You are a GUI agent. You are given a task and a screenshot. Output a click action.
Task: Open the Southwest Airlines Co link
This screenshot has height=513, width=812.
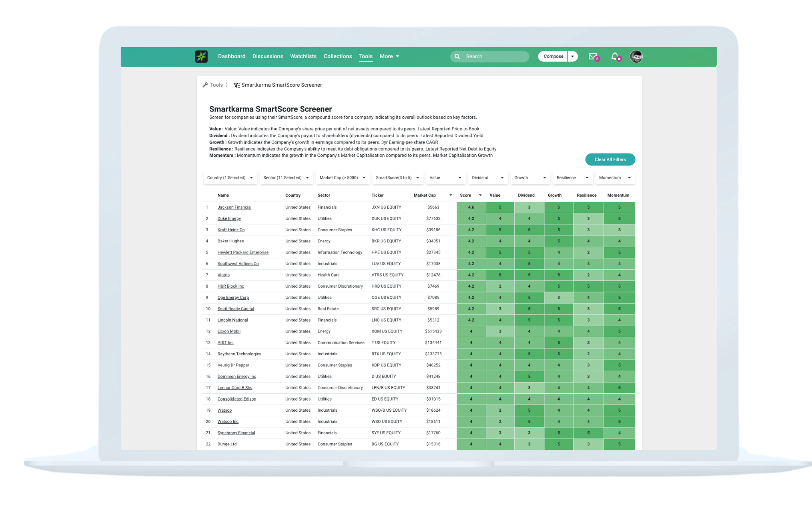coord(238,264)
